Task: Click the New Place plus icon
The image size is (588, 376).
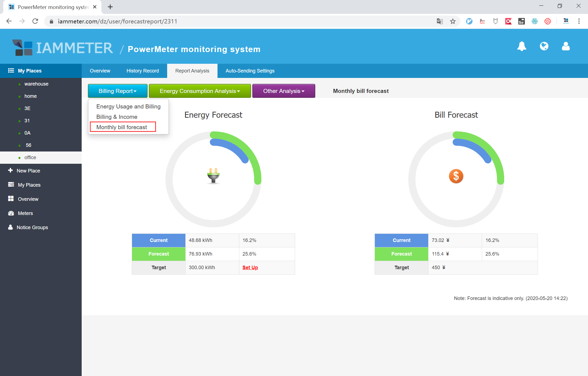Action: coord(11,170)
